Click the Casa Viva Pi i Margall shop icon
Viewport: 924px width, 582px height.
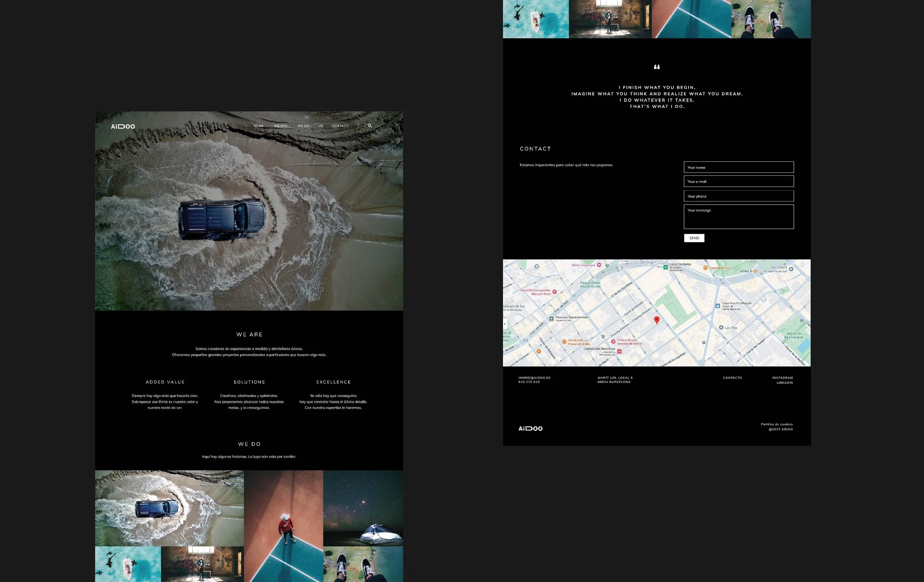(717, 306)
